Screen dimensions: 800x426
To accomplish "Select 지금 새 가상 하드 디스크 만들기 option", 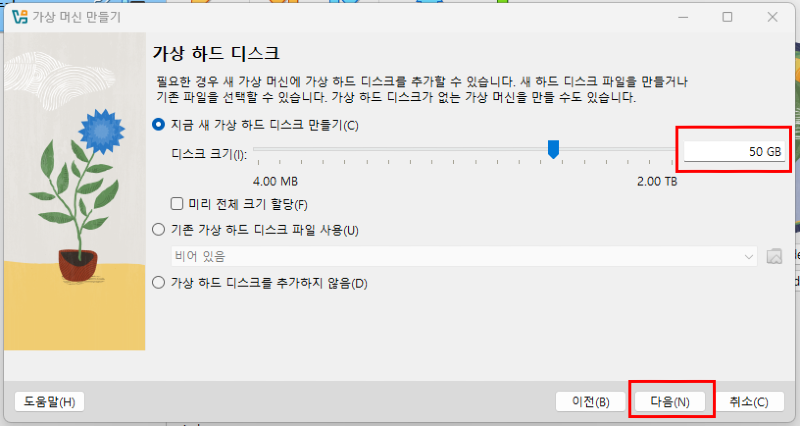I will point(158,125).
